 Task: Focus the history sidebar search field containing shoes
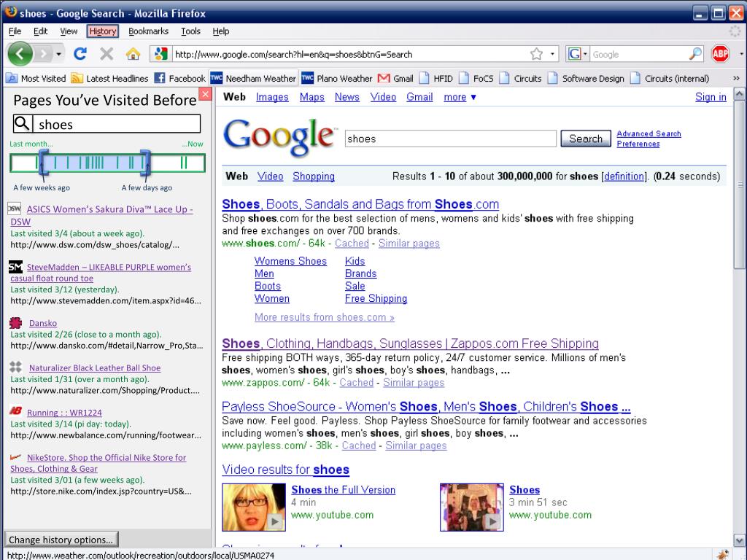click(116, 124)
